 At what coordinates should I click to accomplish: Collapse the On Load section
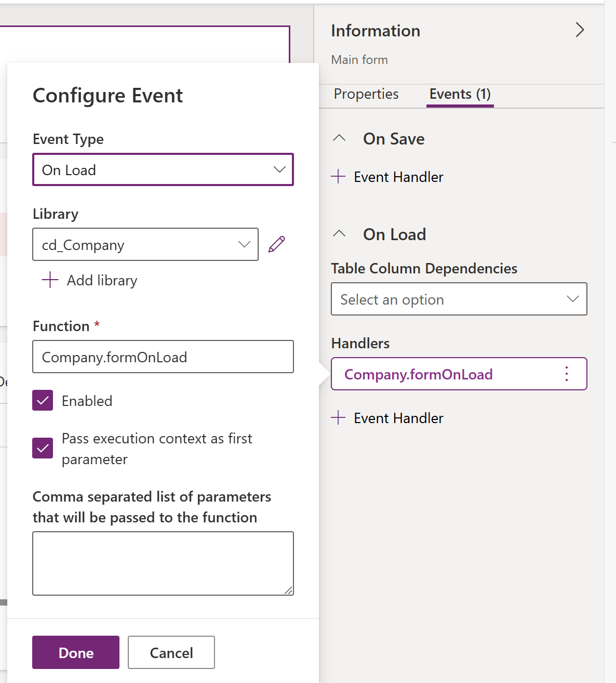coord(339,234)
